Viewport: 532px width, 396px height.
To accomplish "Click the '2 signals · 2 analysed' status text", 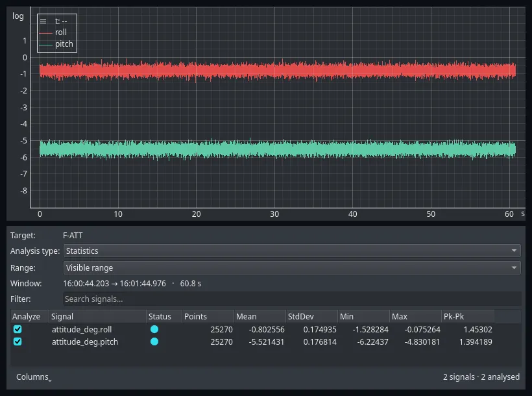I will [x=481, y=377].
